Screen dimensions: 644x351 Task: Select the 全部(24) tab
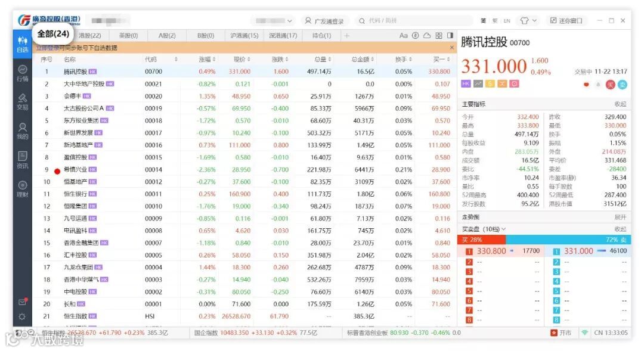[x=54, y=34]
